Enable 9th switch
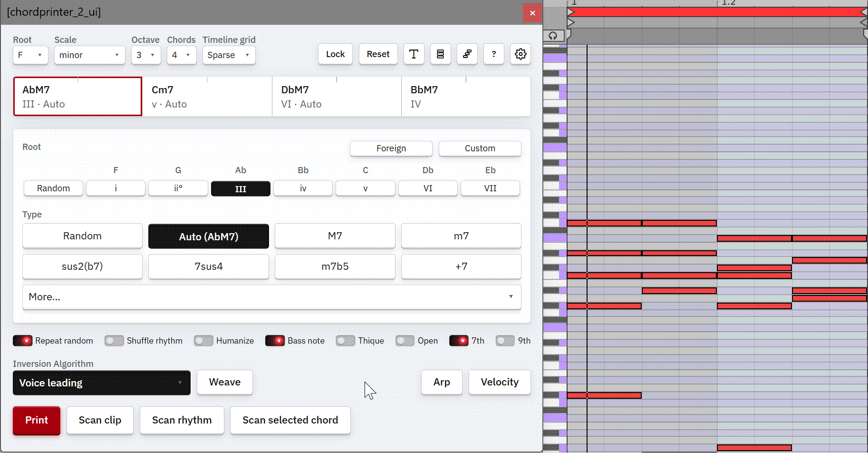This screenshot has width=868, height=453. pyautogui.click(x=505, y=341)
